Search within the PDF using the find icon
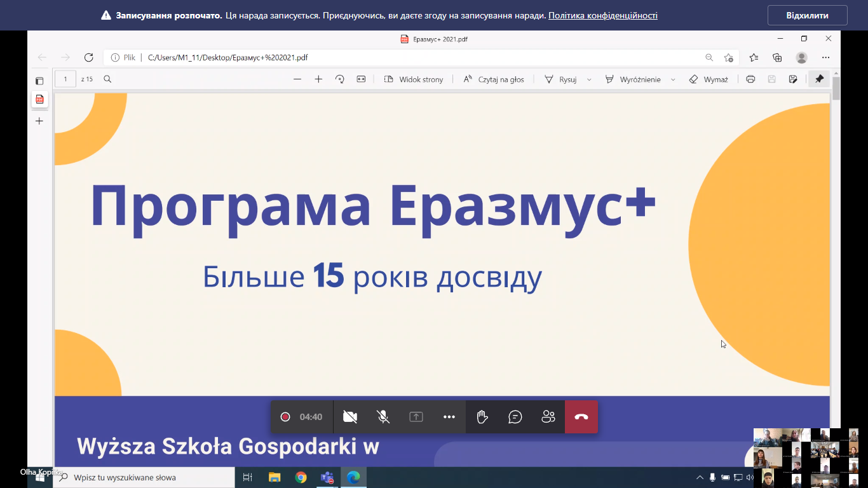Screen dimensions: 868x488 [107, 79]
